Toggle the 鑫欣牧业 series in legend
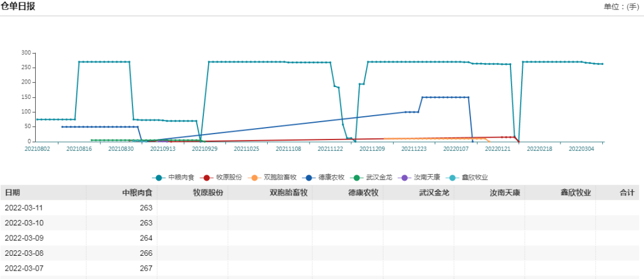 466,178
